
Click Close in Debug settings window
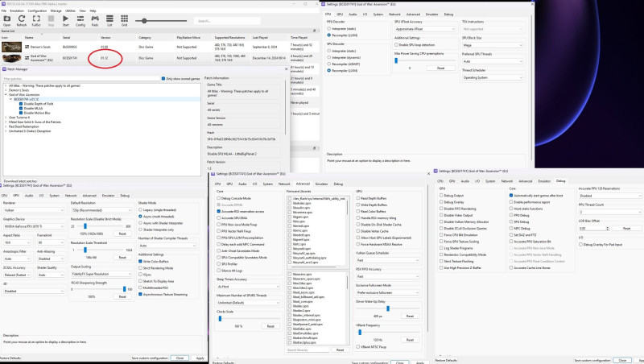(x=622, y=360)
